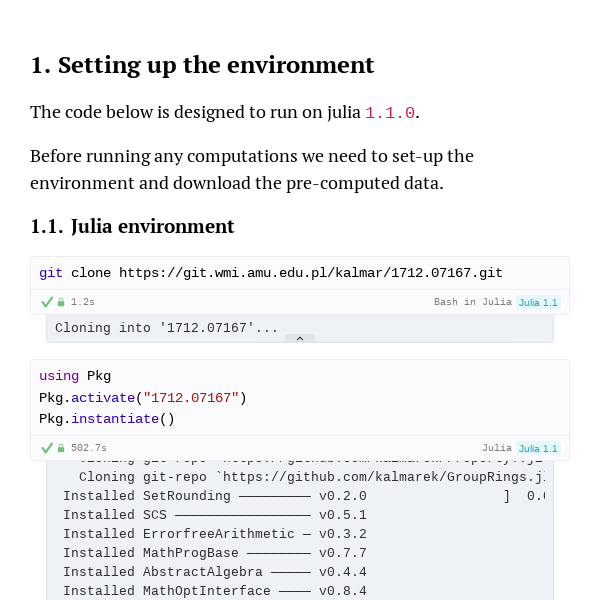Select the '1.1. Julia environment' subheading
This screenshot has width=600, height=600.
pos(132,226)
